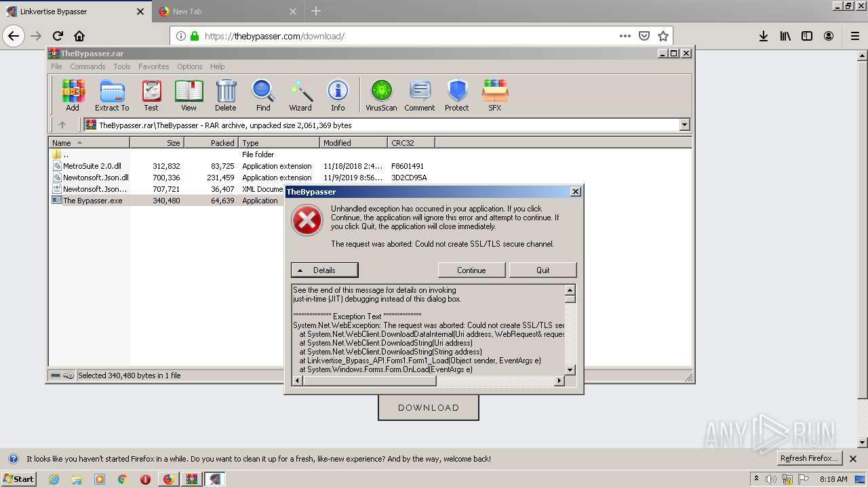Open the archive path dropdown

pyautogui.click(x=684, y=125)
